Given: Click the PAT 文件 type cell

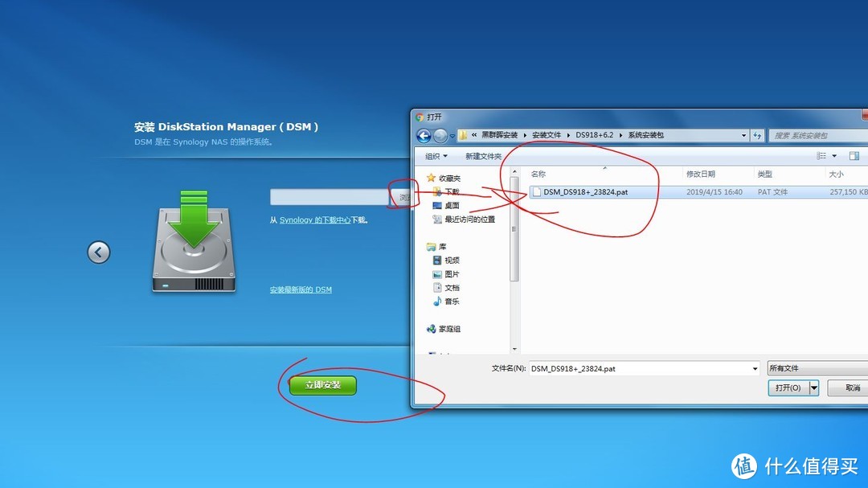Looking at the screenshot, I should pos(773,192).
